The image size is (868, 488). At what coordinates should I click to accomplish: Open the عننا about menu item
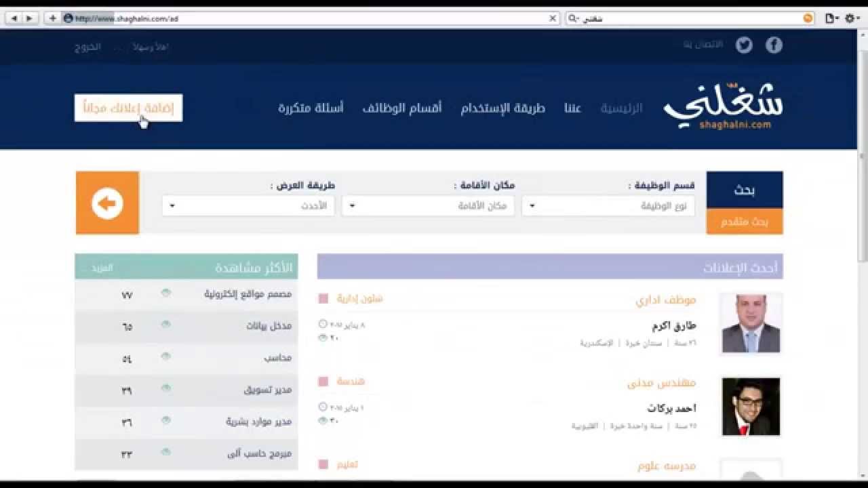(x=573, y=108)
